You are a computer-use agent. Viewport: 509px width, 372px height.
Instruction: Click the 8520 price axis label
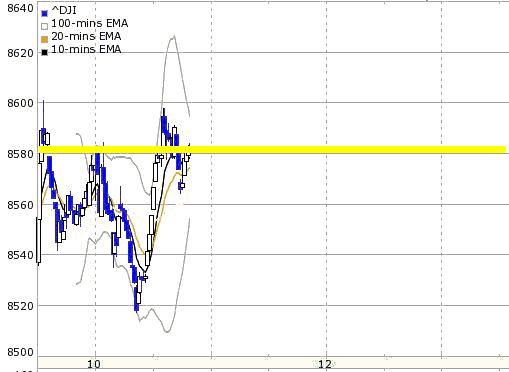pyautogui.click(x=21, y=306)
